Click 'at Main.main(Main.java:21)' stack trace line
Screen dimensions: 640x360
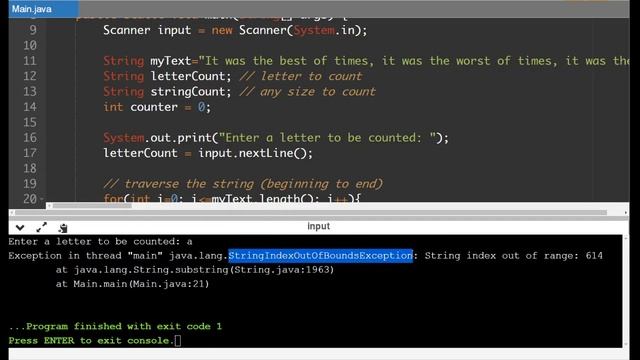[x=132, y=284]
